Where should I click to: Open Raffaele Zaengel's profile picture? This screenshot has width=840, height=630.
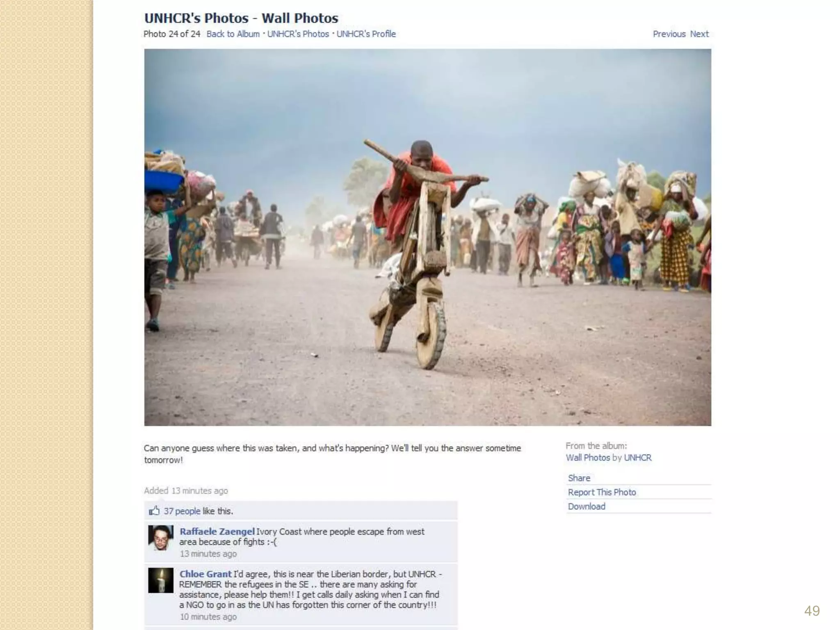click(161, 538)
